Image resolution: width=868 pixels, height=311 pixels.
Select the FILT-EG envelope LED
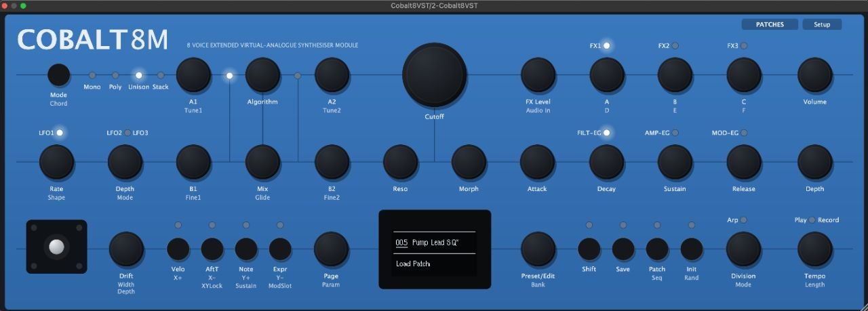(x=607, y=133)
